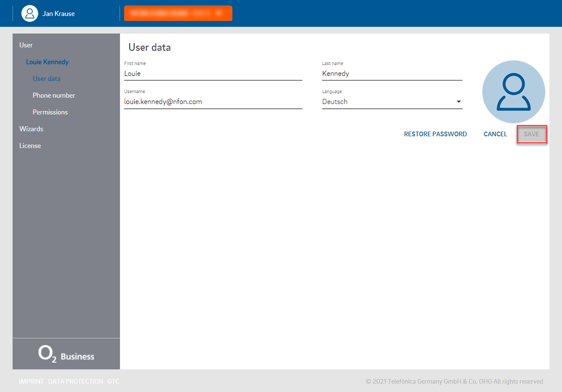The height and width of the screenshot is (392, 562).
Task: Open User section in sidebar
Action: point(26,45)
